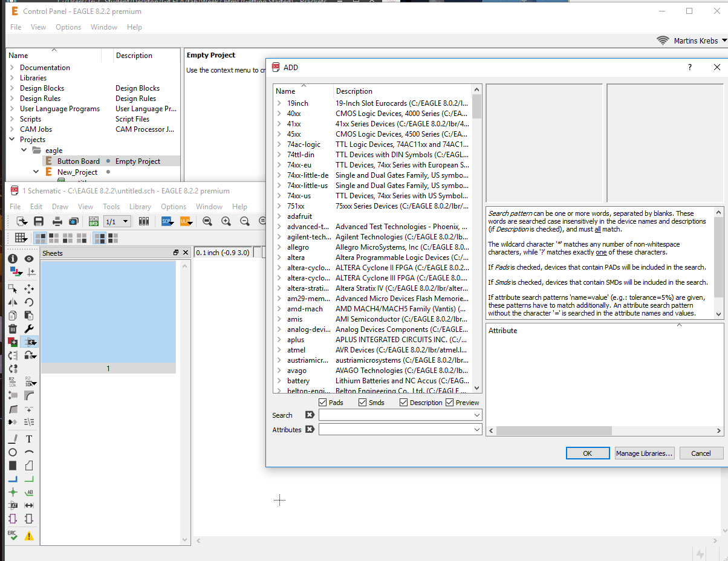Run the ERC check tool
Image resolution: width=728 pixels, height=561 pixels.
13,535
